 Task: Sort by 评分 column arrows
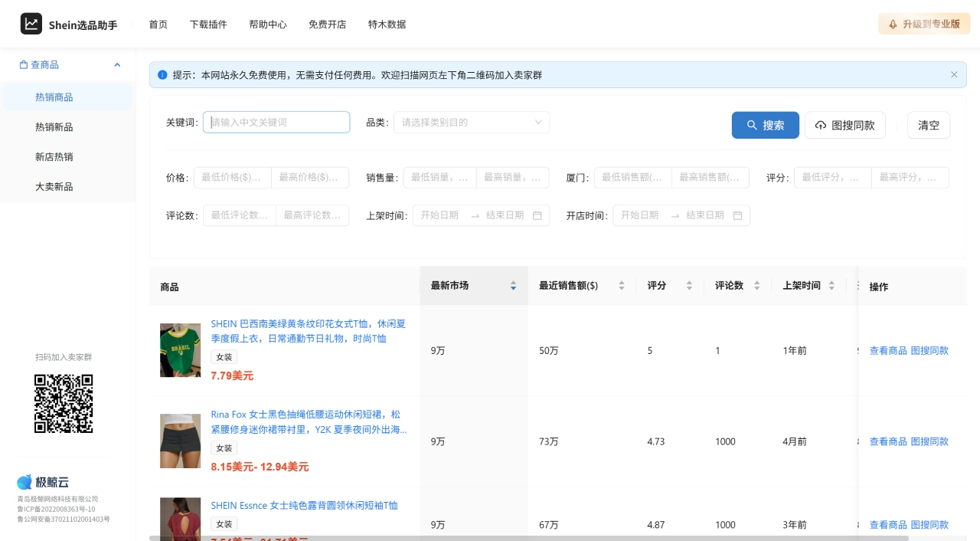click(689, 286)
